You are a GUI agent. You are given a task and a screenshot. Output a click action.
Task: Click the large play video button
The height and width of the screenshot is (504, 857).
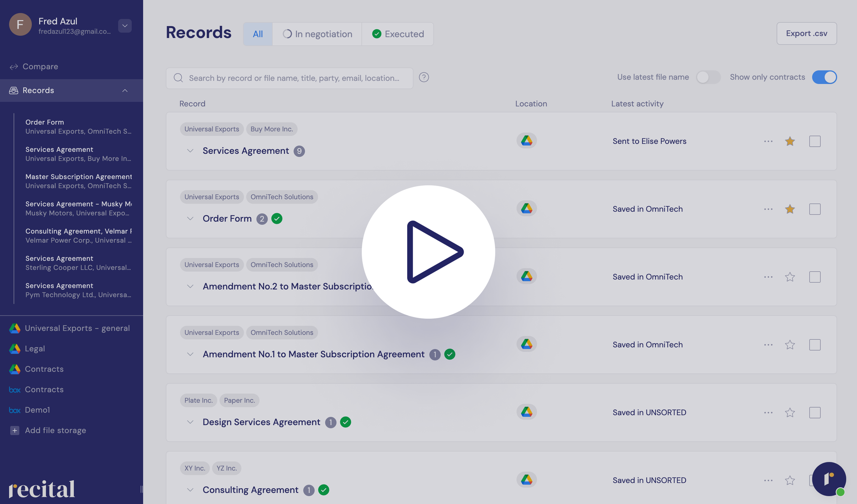[x=428, y=252]
